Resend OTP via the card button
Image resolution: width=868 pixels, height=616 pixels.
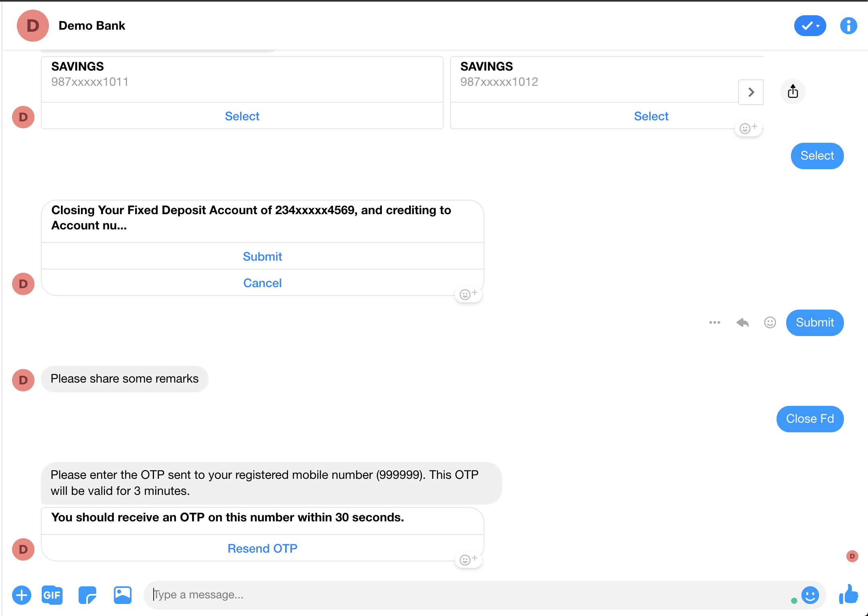coord(262,548)
